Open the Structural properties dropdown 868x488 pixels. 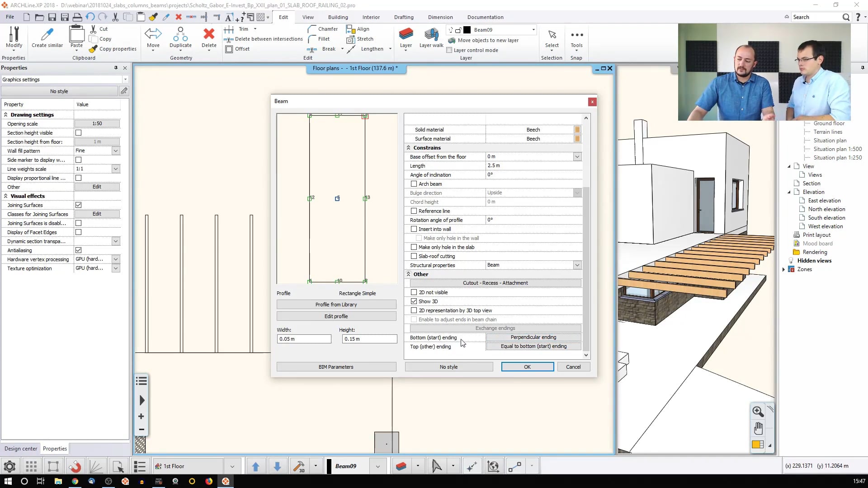point(577,265)
